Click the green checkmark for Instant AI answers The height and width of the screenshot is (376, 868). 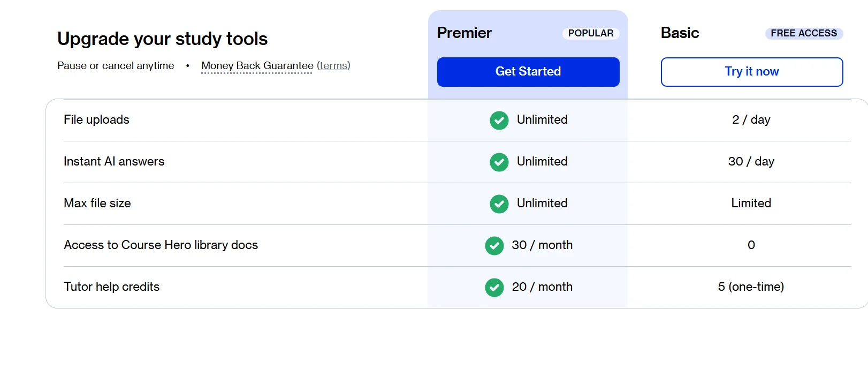(499, 162)
